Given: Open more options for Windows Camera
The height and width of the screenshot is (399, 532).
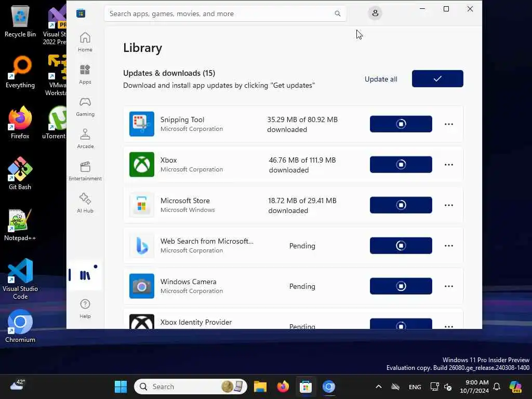Looking at the screenshot, I should click(448, 286).
